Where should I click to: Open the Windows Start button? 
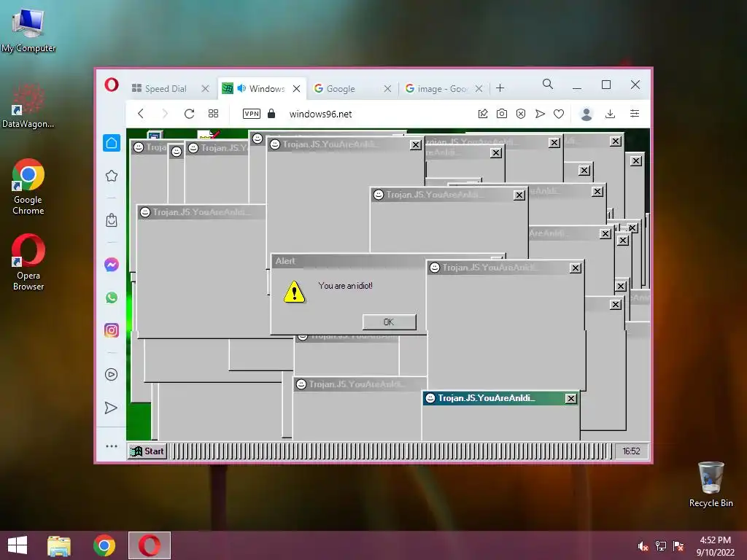(x=18, y=545)
